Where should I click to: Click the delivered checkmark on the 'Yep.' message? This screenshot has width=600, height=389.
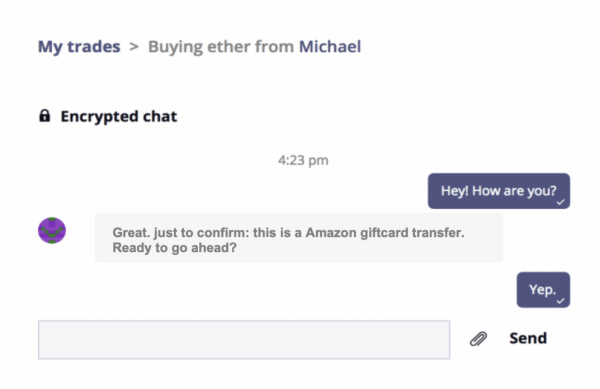[x=561, y=301]
